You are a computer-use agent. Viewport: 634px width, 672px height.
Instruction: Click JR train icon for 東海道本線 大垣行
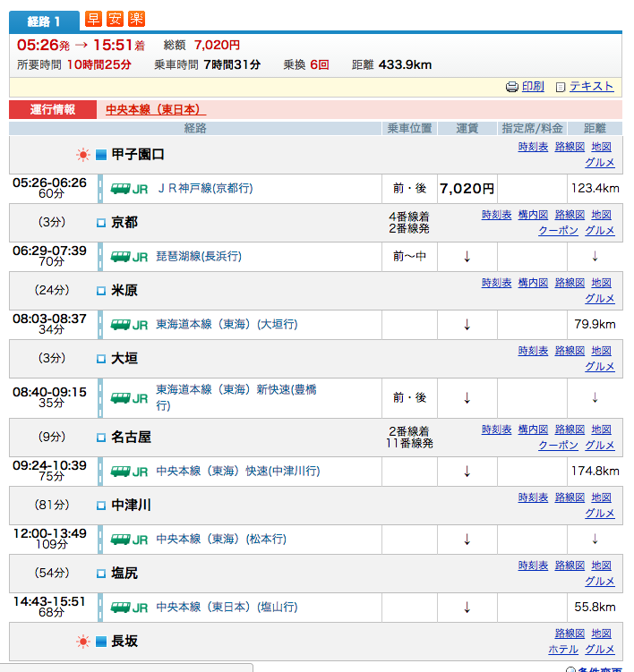[x=129, y=325]
